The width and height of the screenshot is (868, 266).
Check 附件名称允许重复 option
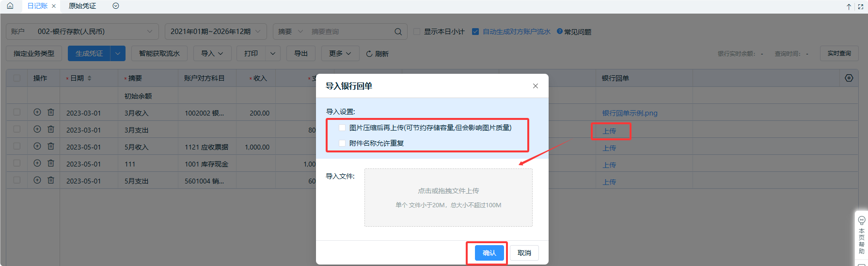tap(342, 143)
